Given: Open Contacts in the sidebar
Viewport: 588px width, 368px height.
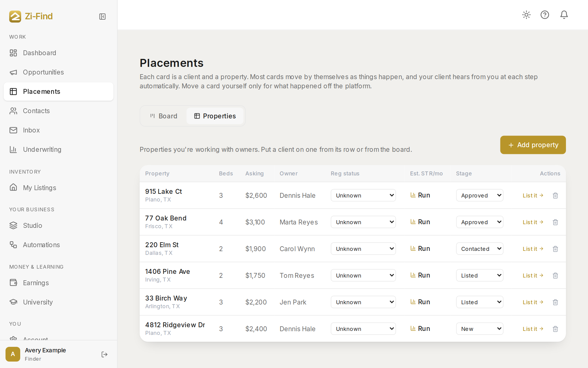Looking at the screenshot, I should pyautogui.click(x=58, y=111).
